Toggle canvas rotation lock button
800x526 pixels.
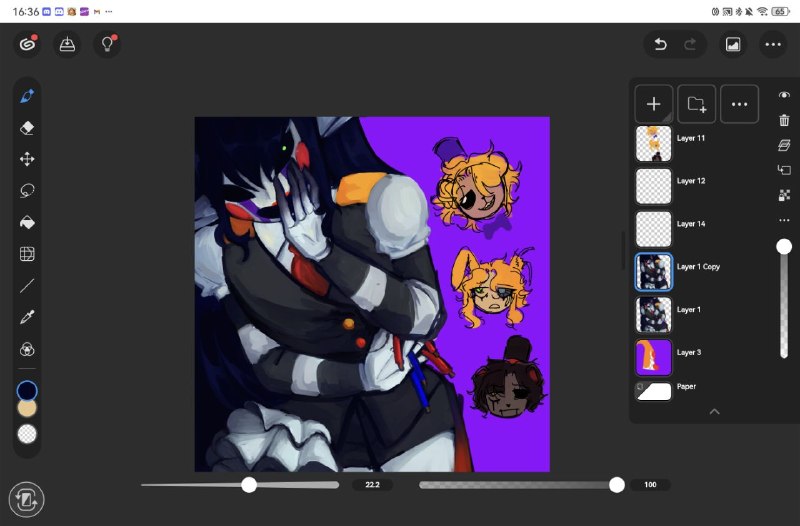pyautogui.click(x=27, y=499)
